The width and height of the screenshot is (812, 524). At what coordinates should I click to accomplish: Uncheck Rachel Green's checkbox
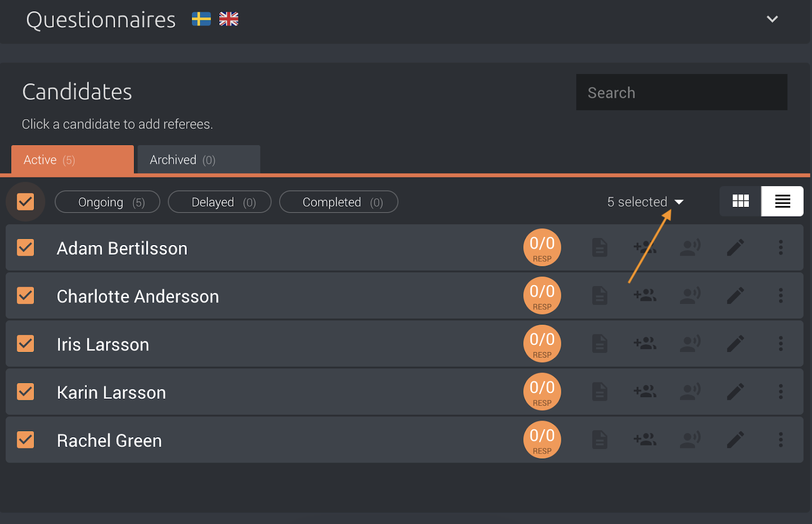pyautogui.click(x=25, y=439)
